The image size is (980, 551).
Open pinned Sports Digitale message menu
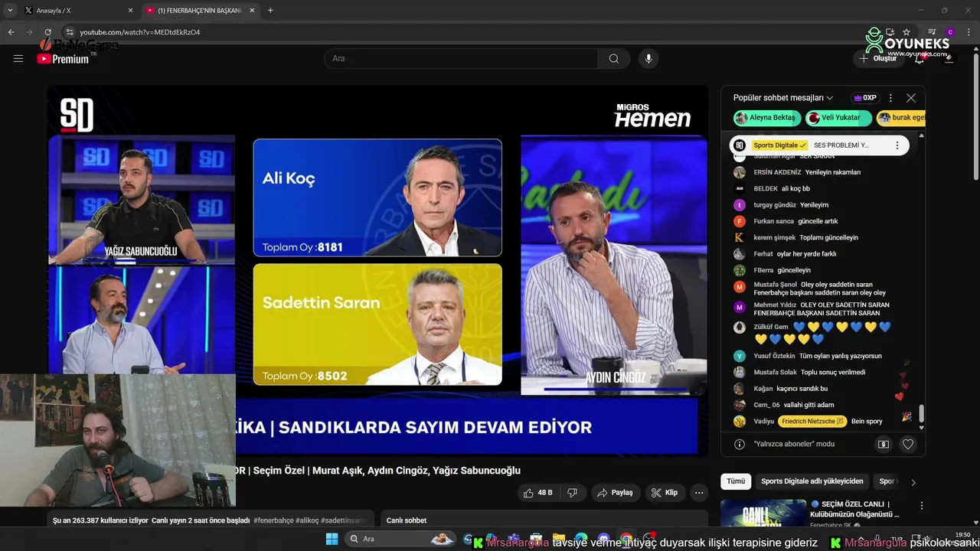click(897, 145)
